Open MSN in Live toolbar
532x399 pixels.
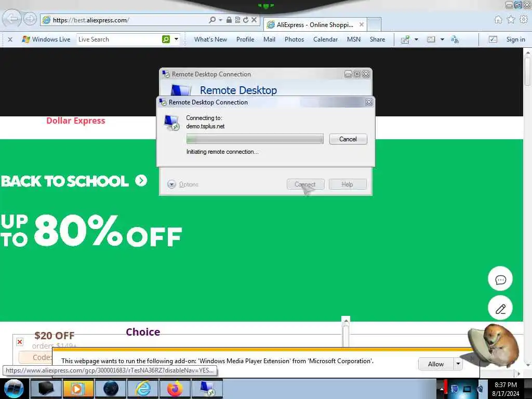pyautogui.click(x=353, y=39)
